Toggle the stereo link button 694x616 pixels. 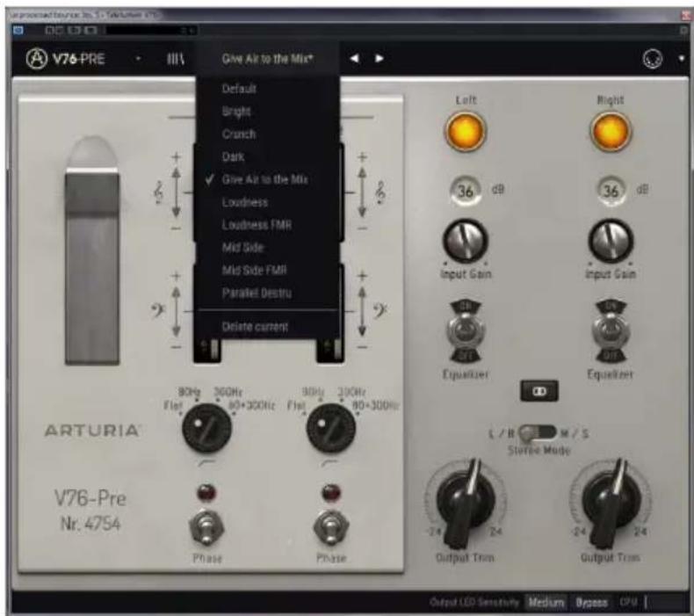539,391
